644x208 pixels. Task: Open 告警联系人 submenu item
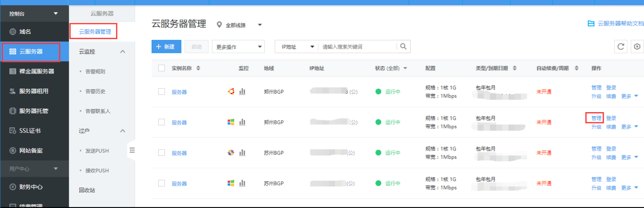pos(98,111)
